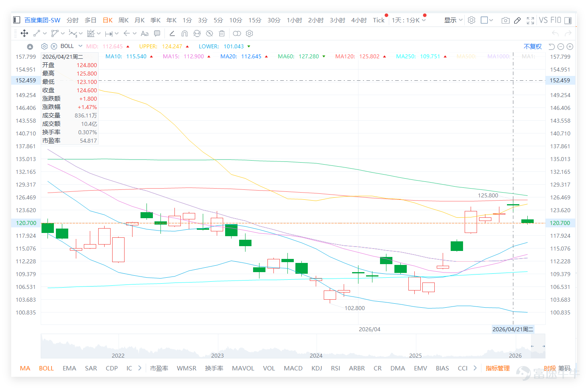The width and height of the screenshot is (588, 388).
Task: Click the overlapping circles compare icon
Action: click(x=237, y=34)
